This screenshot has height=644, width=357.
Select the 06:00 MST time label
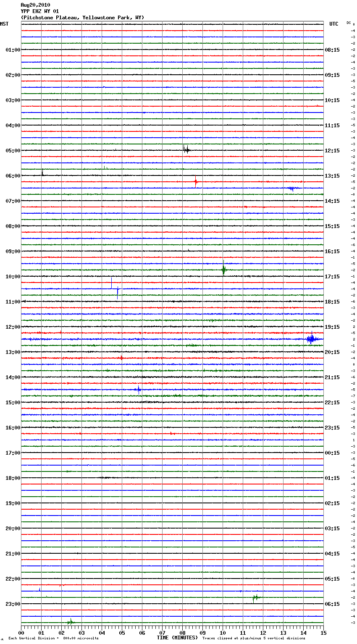(x=13, y=176)
